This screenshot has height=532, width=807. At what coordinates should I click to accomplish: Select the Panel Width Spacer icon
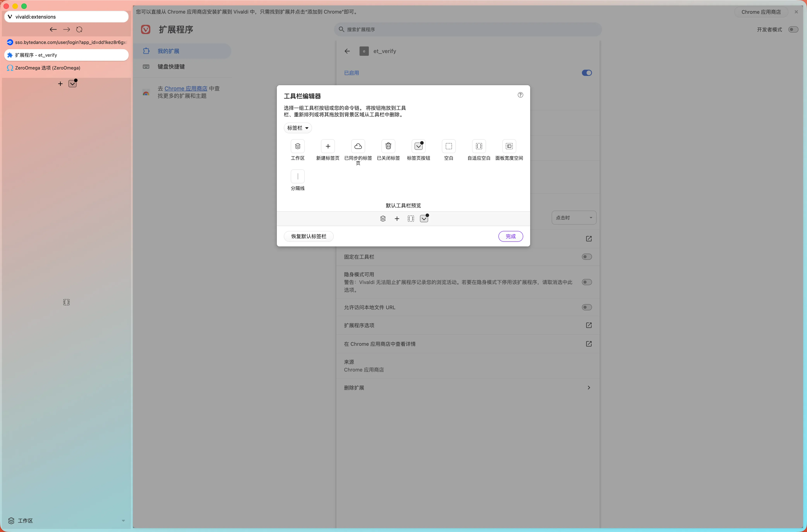(509, 146)
